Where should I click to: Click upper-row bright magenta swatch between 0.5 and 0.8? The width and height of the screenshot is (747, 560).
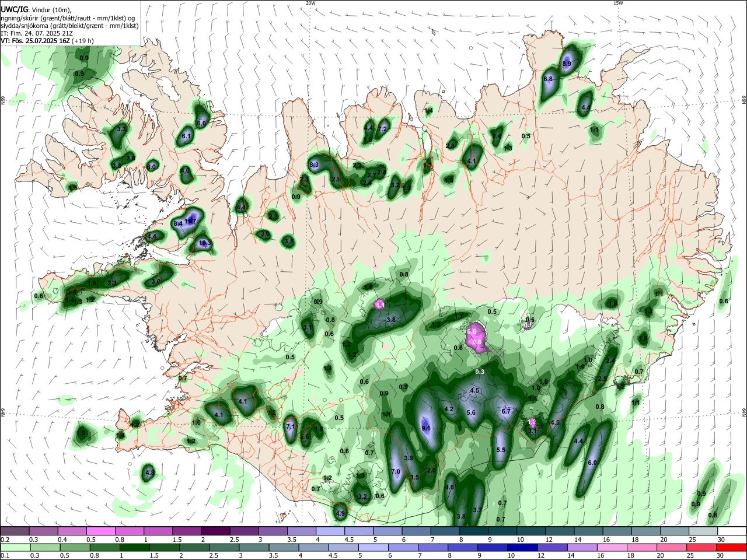[x=100, y=531]
